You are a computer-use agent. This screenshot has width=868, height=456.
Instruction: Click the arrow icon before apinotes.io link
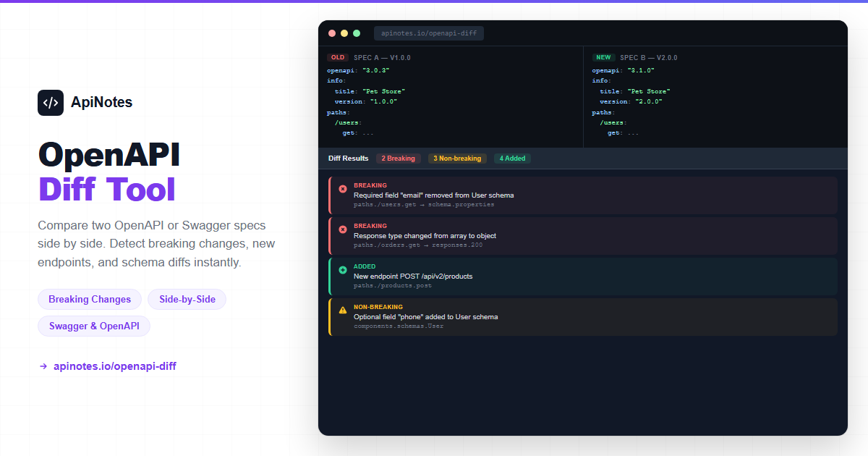(43, 366)
